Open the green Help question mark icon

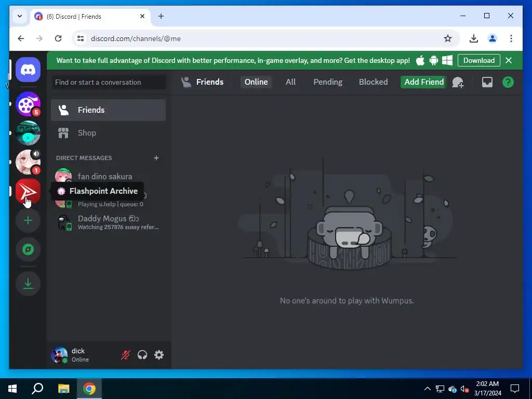508,82
